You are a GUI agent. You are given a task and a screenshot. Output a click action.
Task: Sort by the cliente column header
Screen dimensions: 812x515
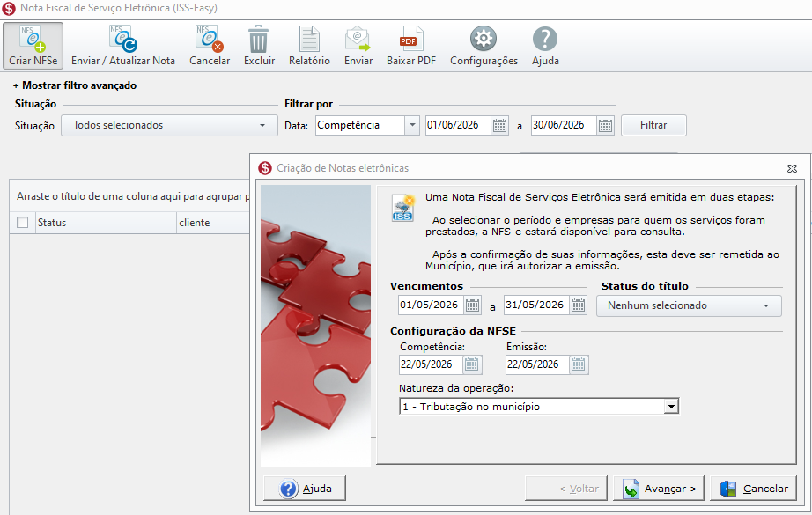tap(213, 223)
